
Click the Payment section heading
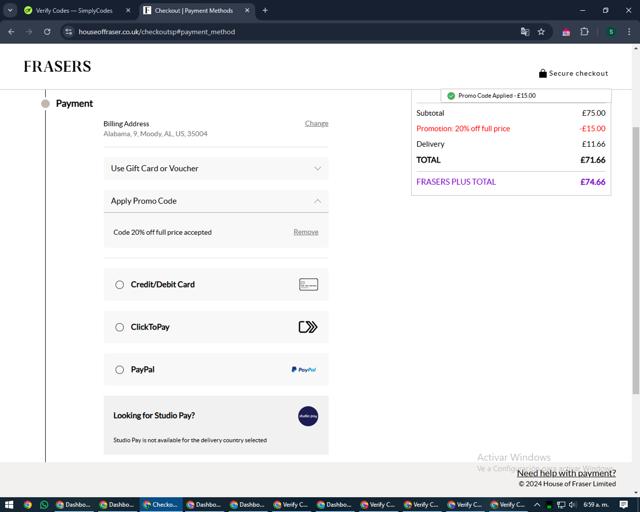(74, 104)
